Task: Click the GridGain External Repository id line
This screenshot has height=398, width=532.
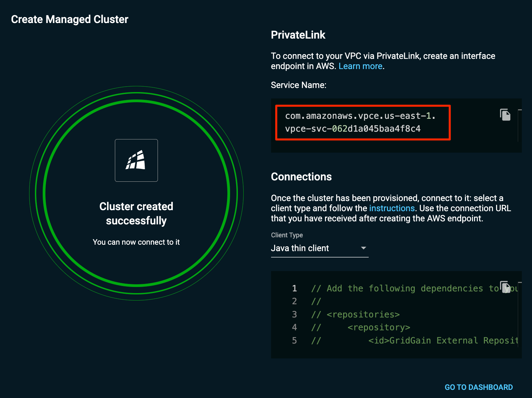Action: (414, 340)
